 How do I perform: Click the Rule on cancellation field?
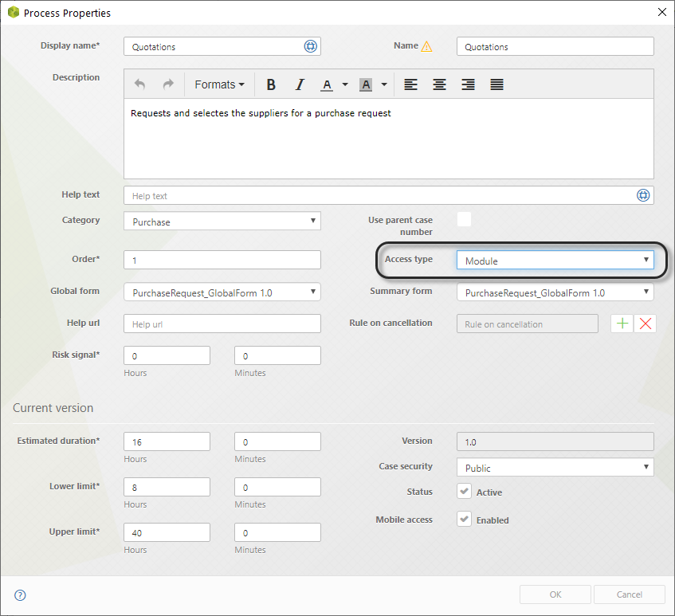click(x=528, y=324)
